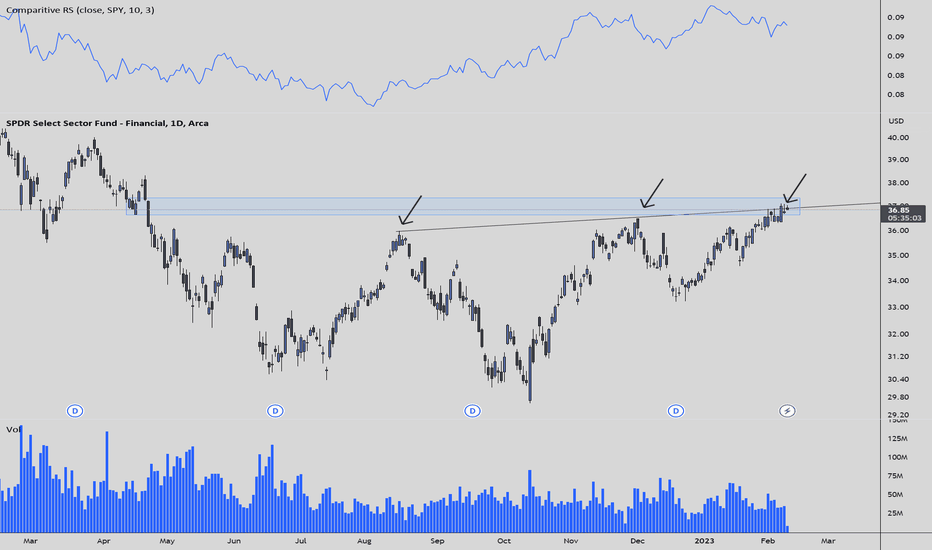Viewport: 932px width, 550px height.
Task: Open the lightning-bolt earnings marker in February
Action: (x=787, y=411)
